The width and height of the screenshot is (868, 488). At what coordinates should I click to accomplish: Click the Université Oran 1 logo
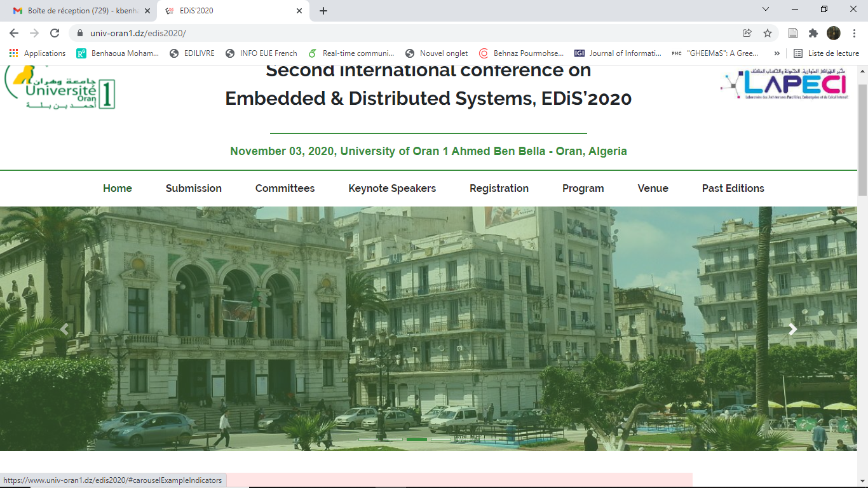coord(60,87)
